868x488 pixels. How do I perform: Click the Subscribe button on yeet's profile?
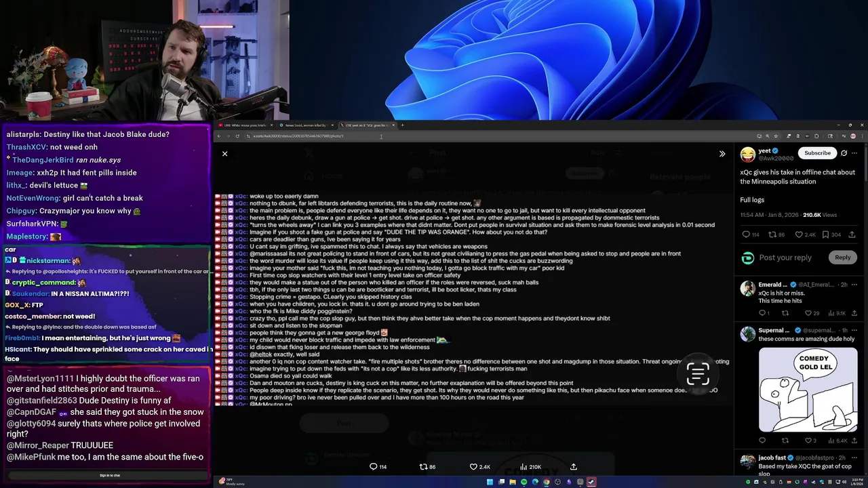click(817, 153)
